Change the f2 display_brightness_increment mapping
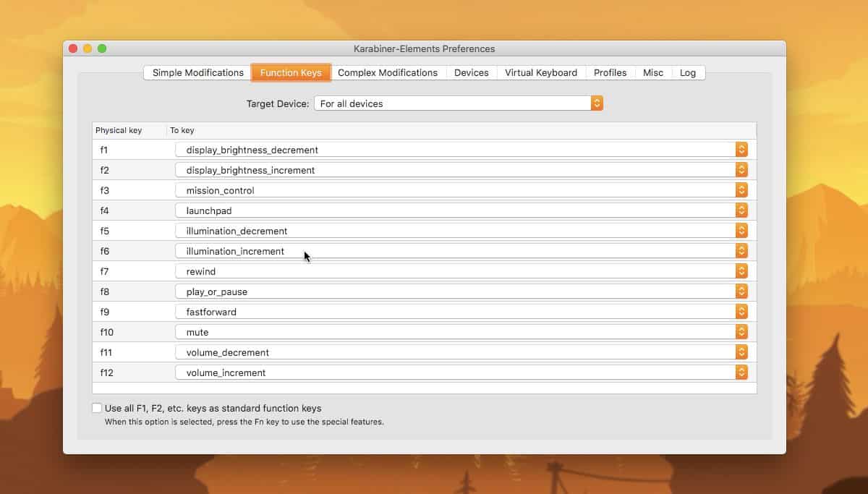The height and width of the screenshot is (494, 868). click(x=741, y=170)
